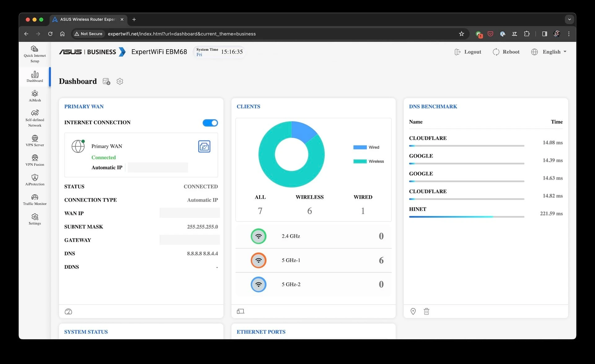Open a new browser tab
The height and width of the screenshot is (364, 595).
[134, 19]
